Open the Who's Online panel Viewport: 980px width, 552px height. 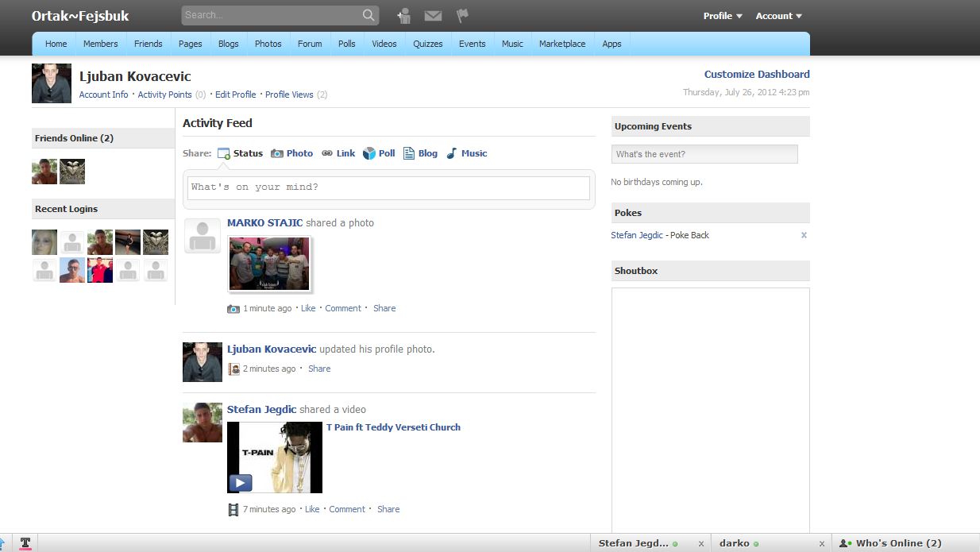point(890,543)
